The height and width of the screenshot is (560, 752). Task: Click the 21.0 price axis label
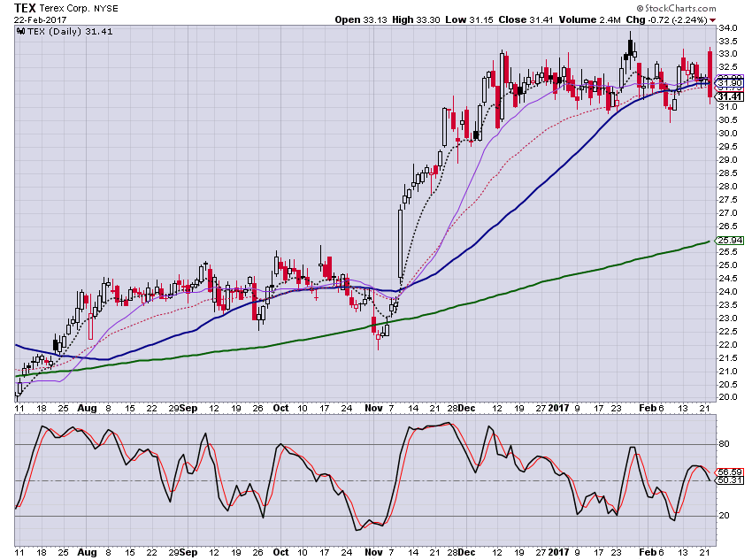pos(727,371)
